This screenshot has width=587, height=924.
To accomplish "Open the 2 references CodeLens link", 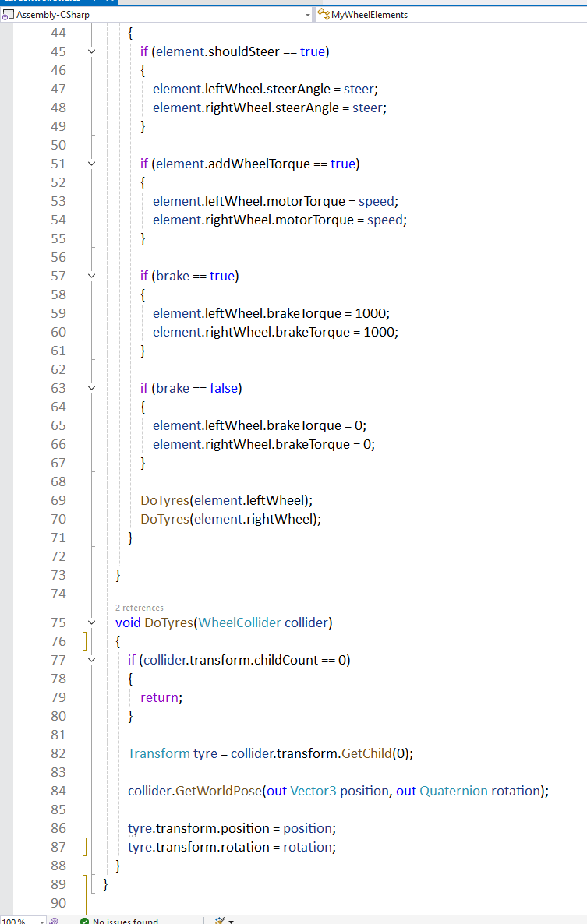I will [x=139, y=607].
